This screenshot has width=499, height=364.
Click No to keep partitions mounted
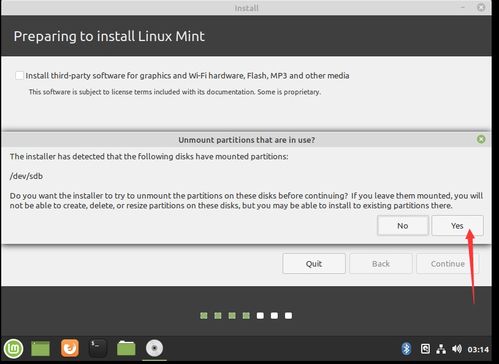tap(403, 226)
